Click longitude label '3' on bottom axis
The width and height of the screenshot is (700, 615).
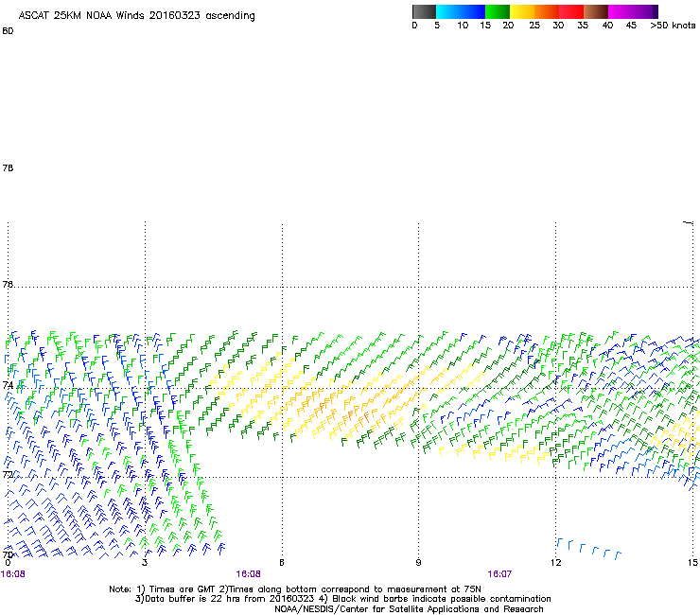click(x=145, y=562)
